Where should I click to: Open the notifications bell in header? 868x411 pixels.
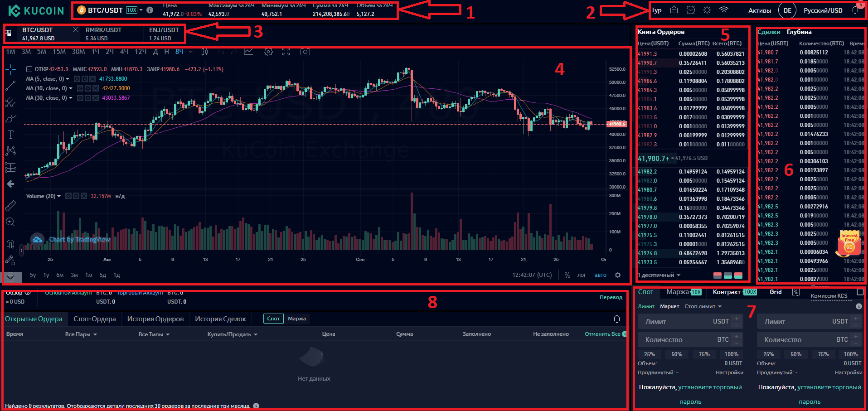[x=855, y=10]
